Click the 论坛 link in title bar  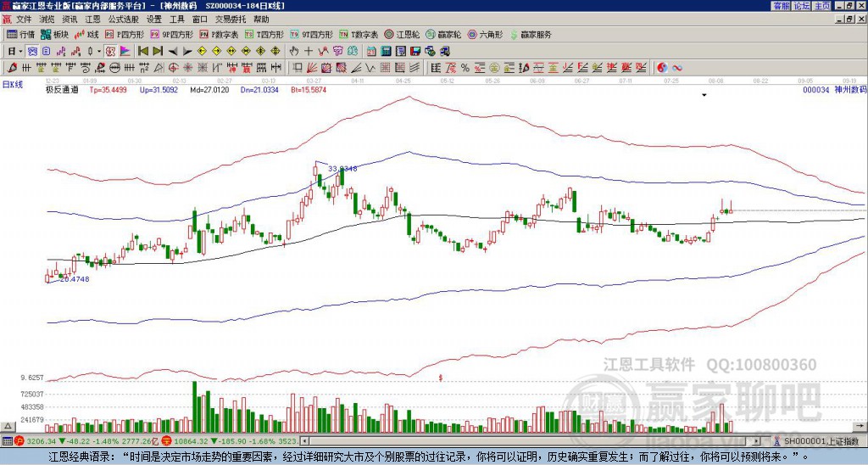(801, 6)
